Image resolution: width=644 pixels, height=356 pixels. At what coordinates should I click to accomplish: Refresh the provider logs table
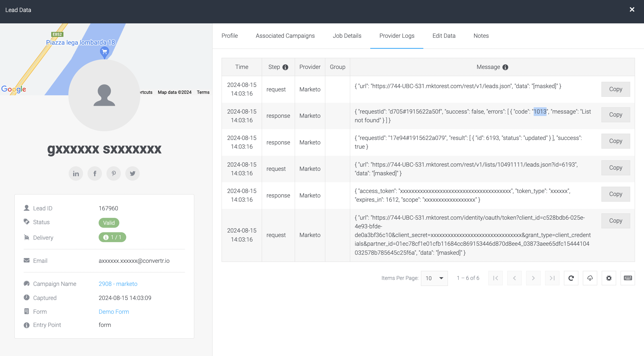coord(571,278)
